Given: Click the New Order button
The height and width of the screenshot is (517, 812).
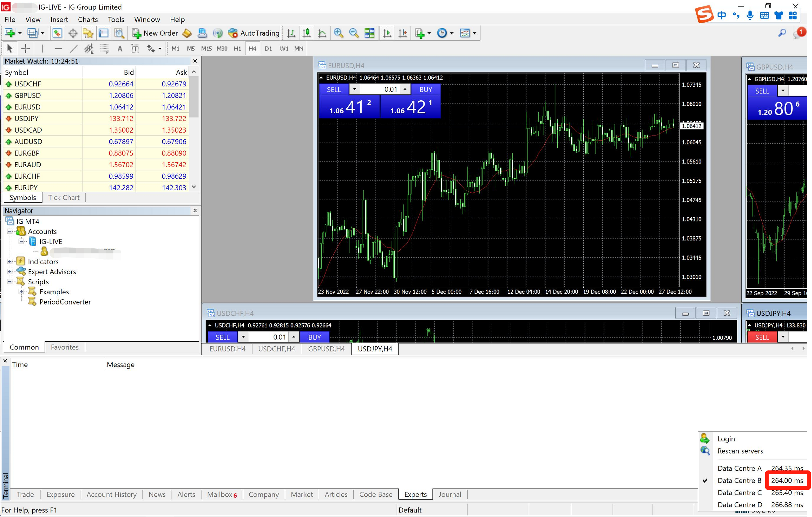Looking at the screenshot, I should 155,33.
